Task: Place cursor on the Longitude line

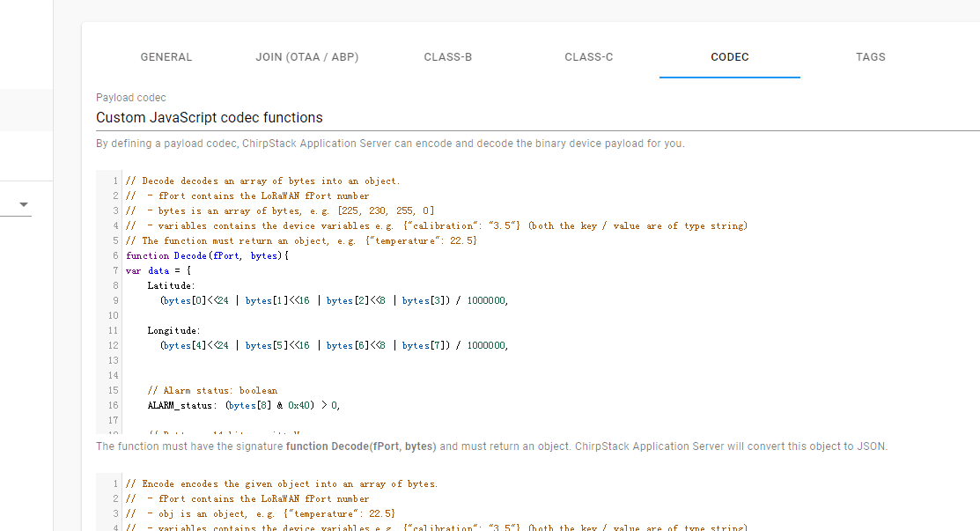Action: click(173, 330)
